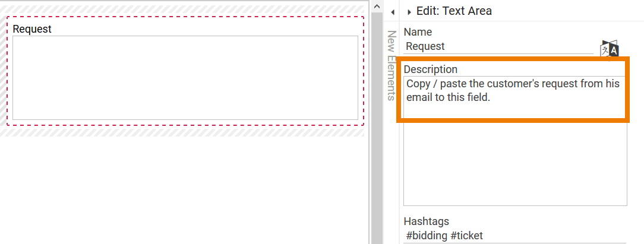Collapse the sidebar with the left arrow
The width and height of the screenshot is (644, 244).
393,12
